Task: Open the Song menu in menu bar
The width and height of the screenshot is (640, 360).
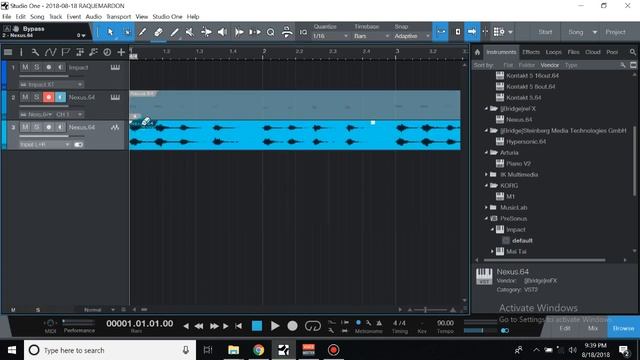Action: coord(37,17)
